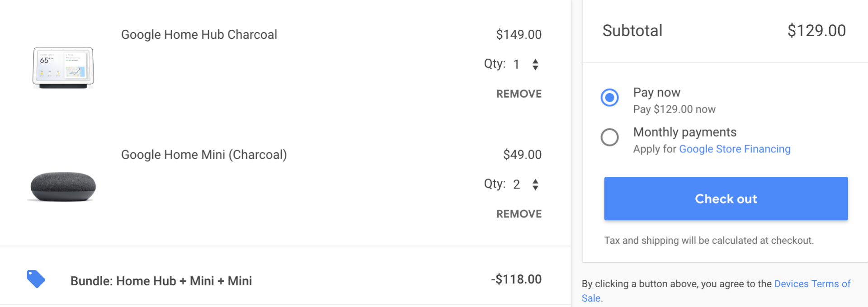Open the Devices Terms of Sale link

point(812,284)
